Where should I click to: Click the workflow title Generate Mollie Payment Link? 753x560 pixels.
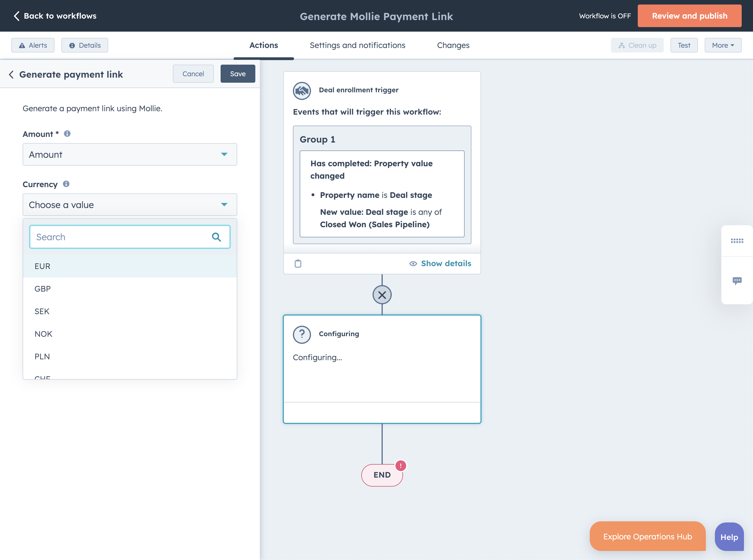pyautogui.click(x=376, y=16)
